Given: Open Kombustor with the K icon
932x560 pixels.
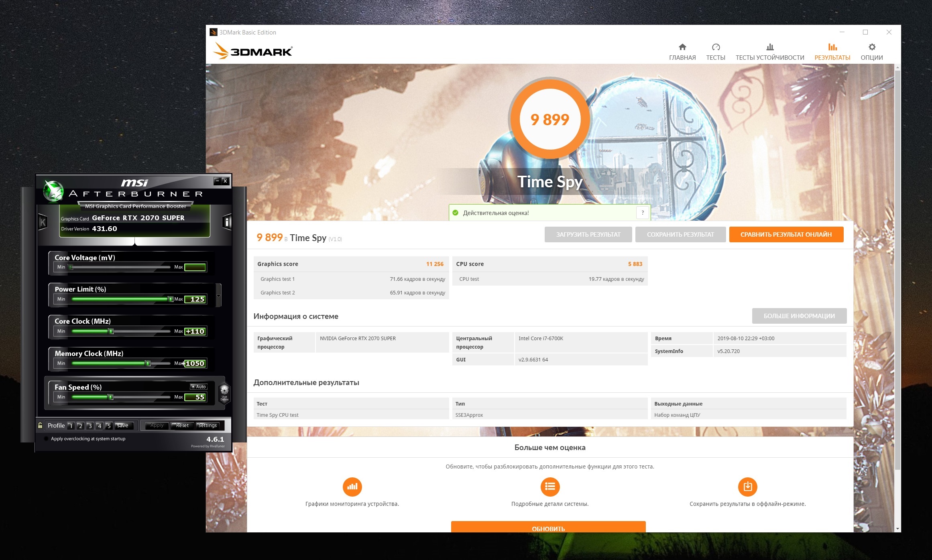Looking at the screenshot, I should [x=43, y=222].
